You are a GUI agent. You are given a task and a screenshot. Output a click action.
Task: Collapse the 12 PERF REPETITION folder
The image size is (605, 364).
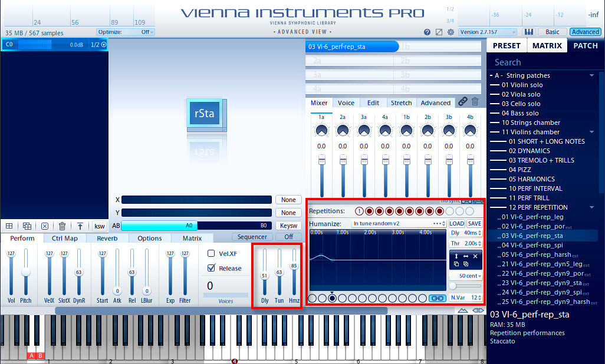(591, 207)
